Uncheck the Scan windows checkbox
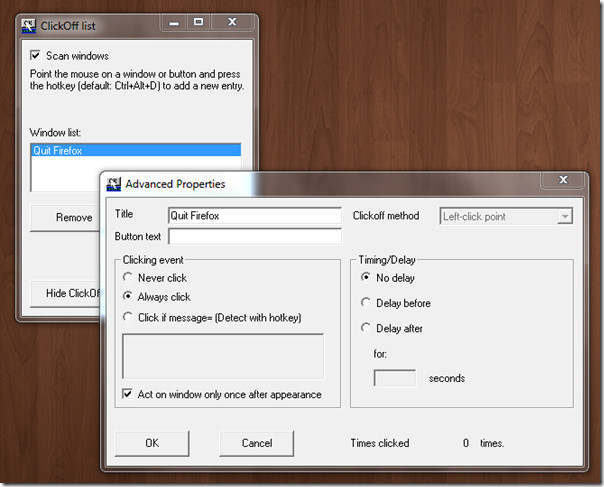Image resolution: width=604 pixels, height=487 pixels. pos(35,55)
